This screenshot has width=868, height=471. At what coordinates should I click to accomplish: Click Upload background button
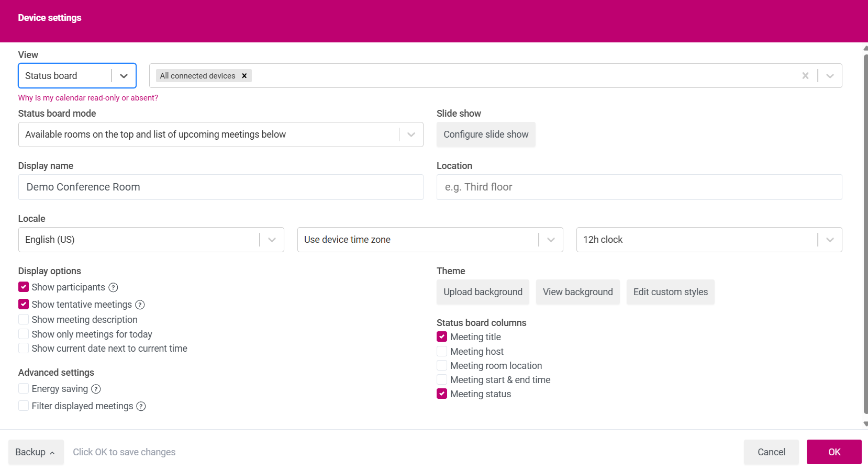(x=483, y=292)
